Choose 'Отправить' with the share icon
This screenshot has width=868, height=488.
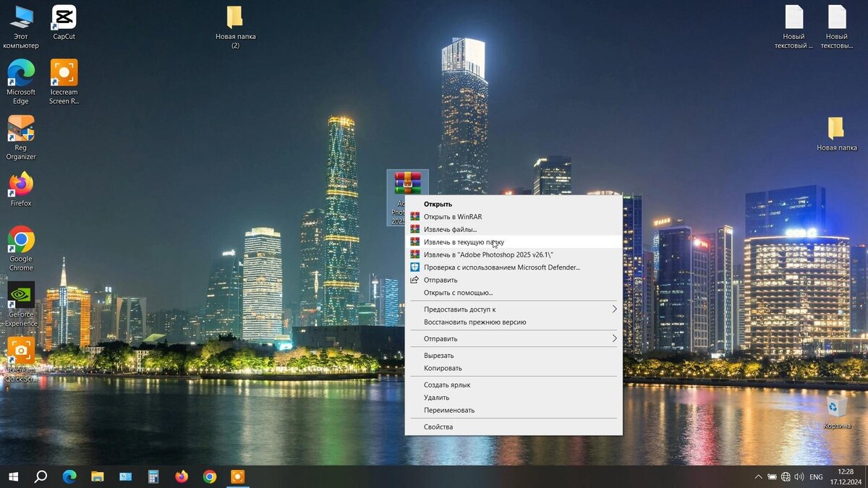514,280
